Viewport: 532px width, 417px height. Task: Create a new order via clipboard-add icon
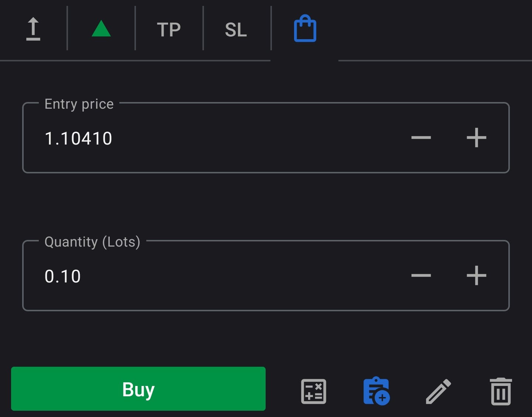point(376,391)
